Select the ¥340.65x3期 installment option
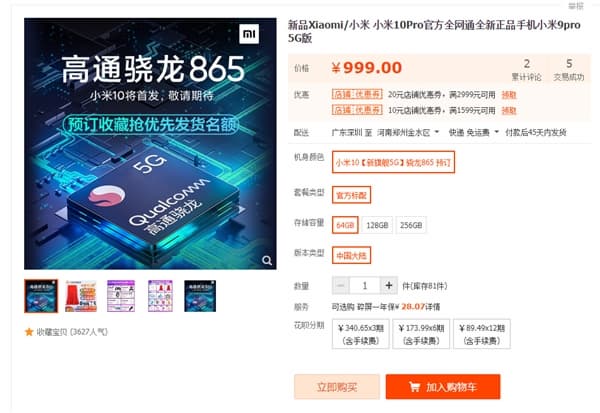Image resolution: width=600 pixels, height=413 pixels. pos(360,334)
